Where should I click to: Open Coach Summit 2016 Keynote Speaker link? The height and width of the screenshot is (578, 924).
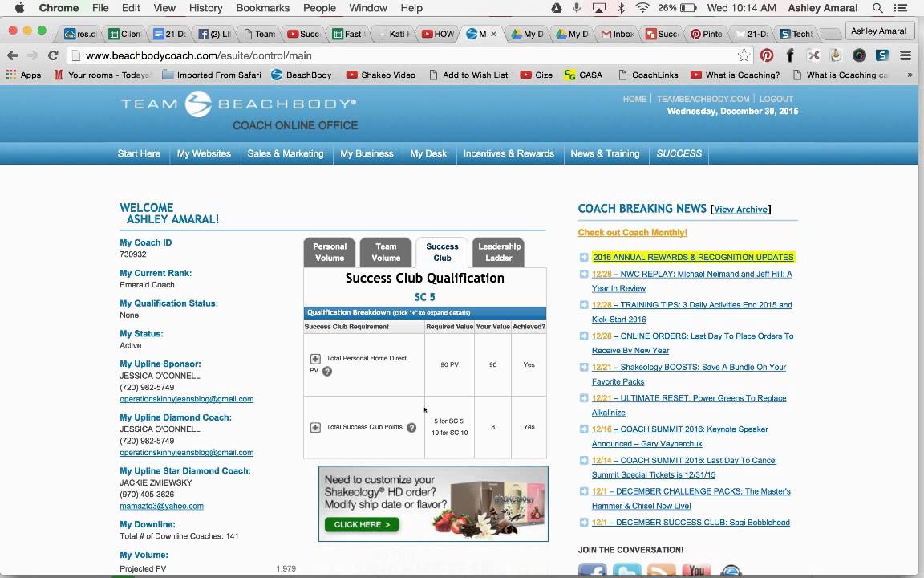pyautogui.click(x=680, y=437)
